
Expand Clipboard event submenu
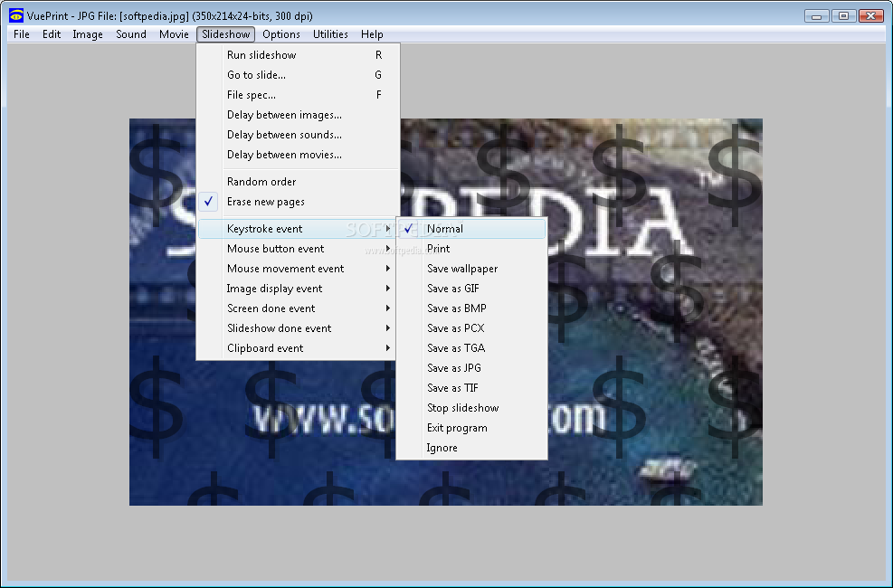point(298,348)
